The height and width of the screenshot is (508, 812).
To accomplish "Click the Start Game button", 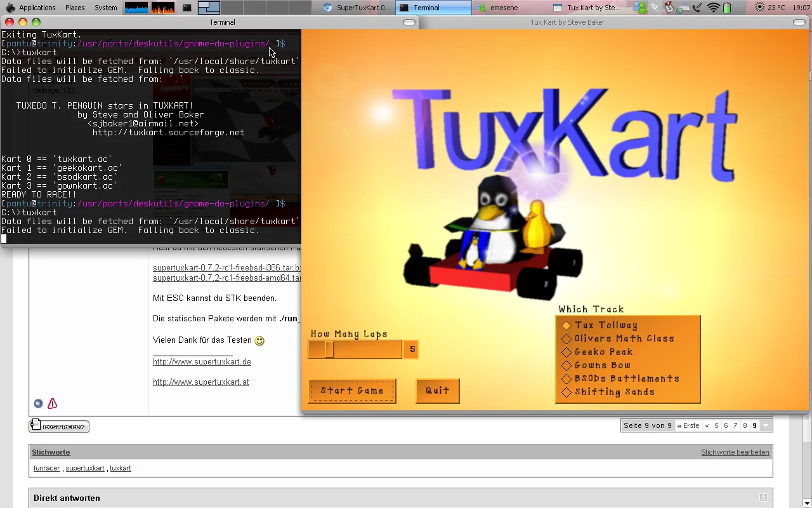I will click(352, 391).
